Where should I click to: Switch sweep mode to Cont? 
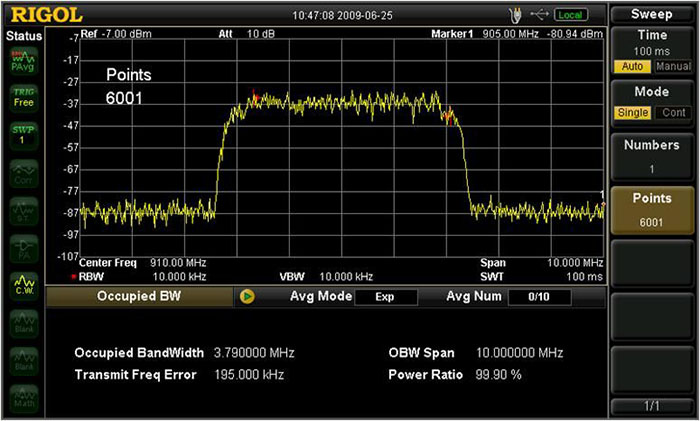675,113
